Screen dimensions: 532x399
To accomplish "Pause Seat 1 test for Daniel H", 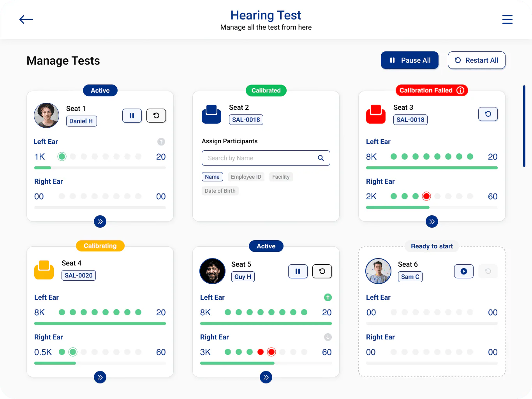I will coord(132,116).
